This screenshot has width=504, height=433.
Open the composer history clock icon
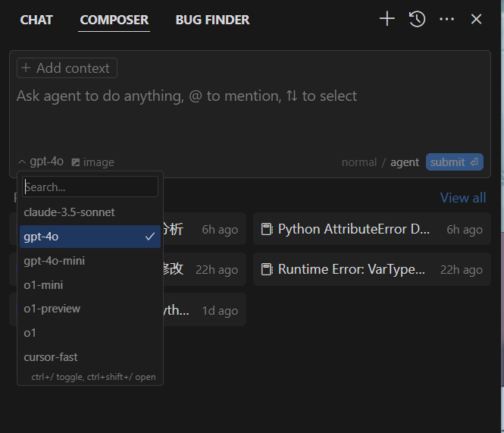417,19
